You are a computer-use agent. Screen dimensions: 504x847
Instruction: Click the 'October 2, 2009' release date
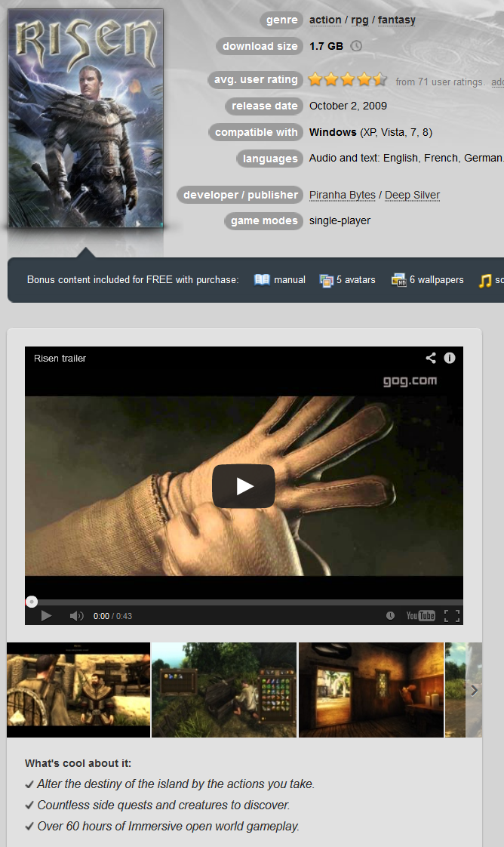(x=348, y=106)
